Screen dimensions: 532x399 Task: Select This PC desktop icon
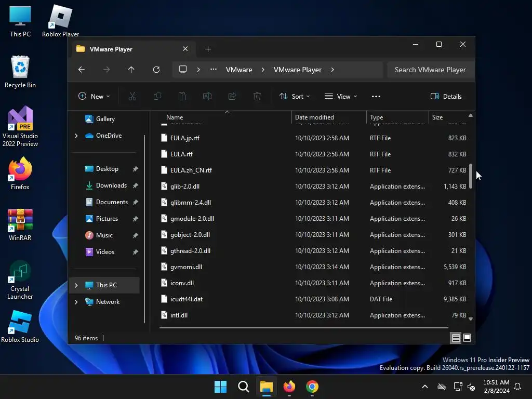click(x=20, y=21)
